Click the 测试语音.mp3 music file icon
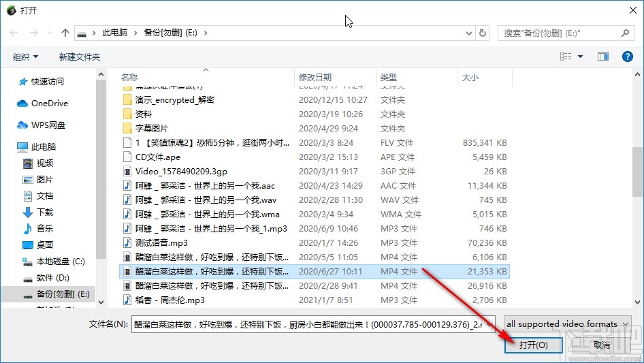Image resolution: width=644 pixels, height=363 pixels. (127, 243)
